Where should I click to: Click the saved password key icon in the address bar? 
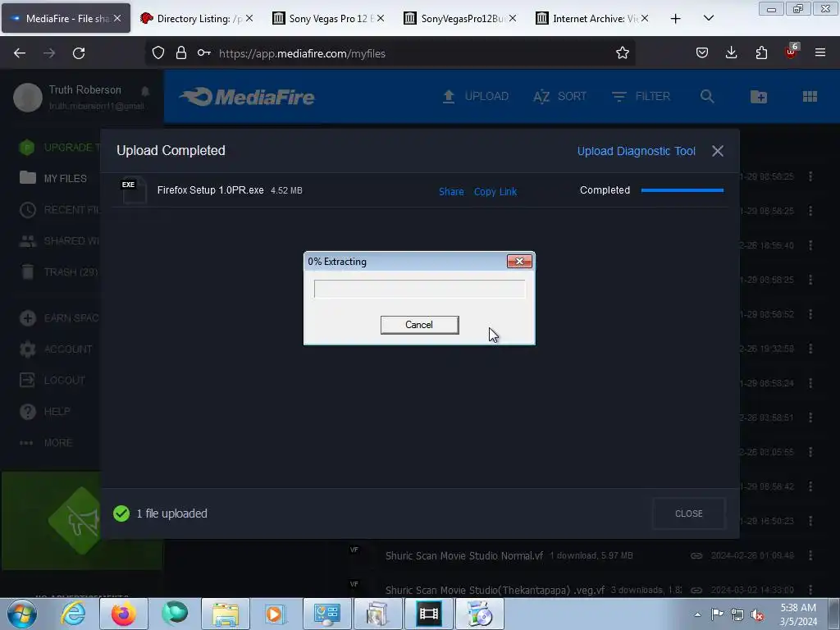coord(203,52)
